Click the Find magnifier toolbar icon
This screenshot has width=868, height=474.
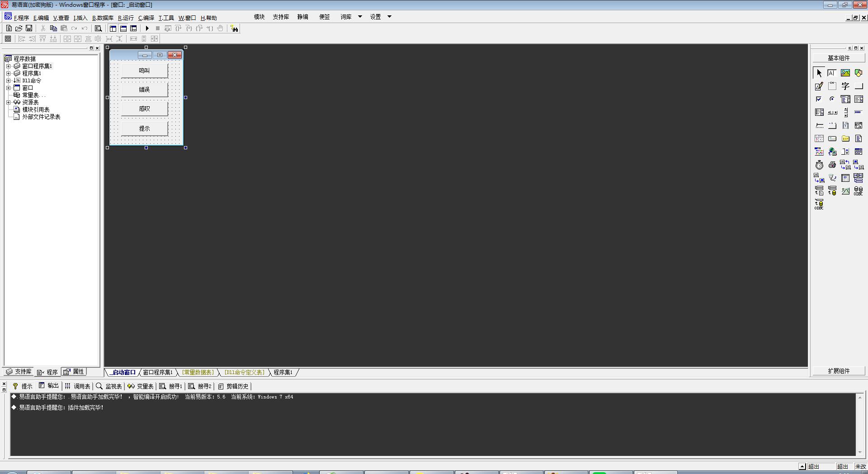coord(98,28)
